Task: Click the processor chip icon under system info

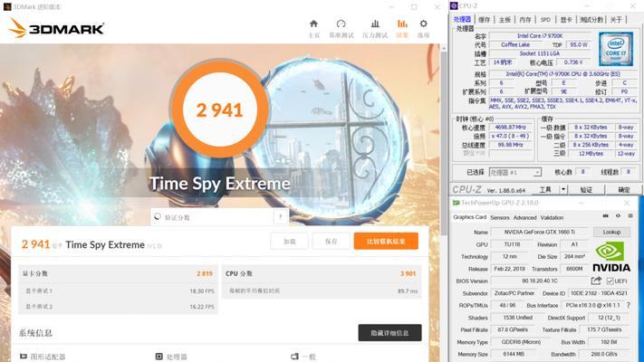Action: point(159,357)
